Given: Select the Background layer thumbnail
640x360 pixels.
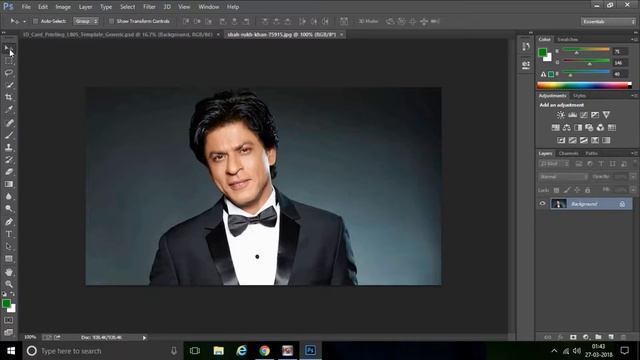Looking at the screenshot, I should (x=559, y=203).
